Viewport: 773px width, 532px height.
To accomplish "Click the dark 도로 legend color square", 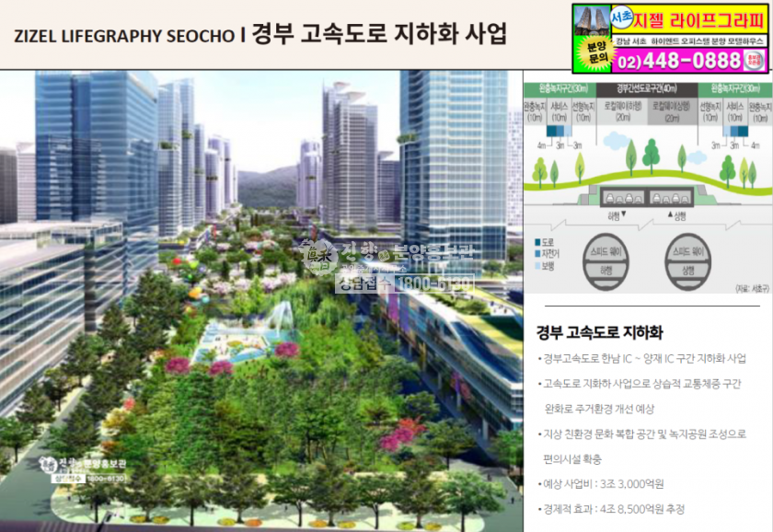I will pos(536,244).
